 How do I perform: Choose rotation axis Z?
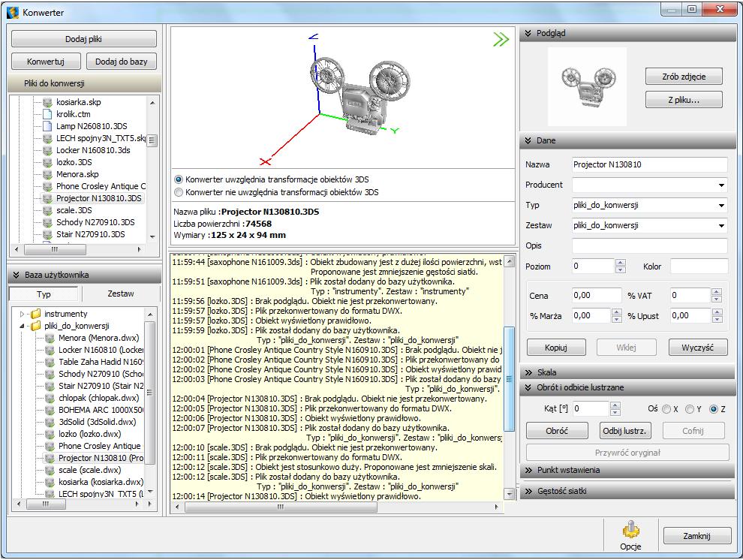coord(714,409)
